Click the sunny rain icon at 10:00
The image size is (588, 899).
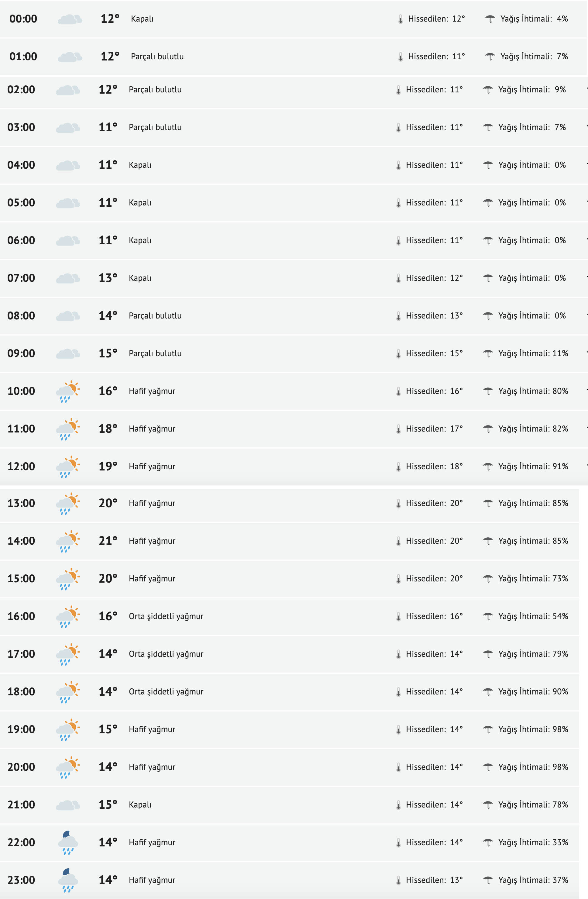67,391
